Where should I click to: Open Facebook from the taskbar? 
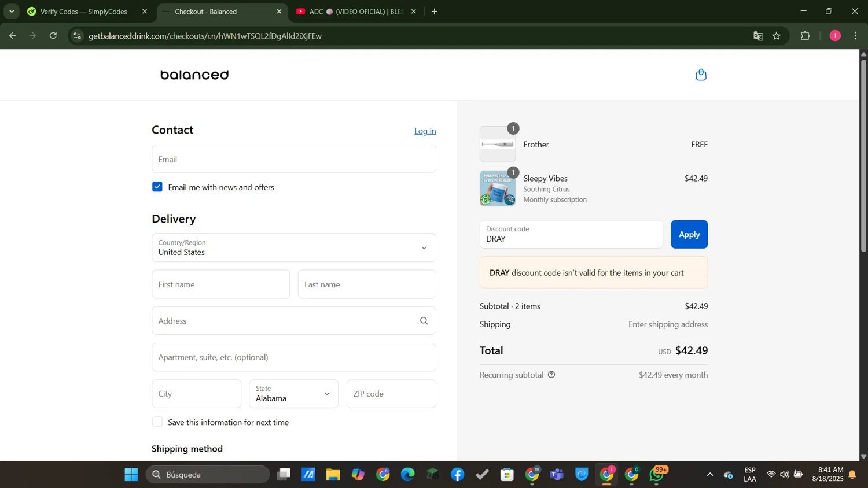point(457,475)
